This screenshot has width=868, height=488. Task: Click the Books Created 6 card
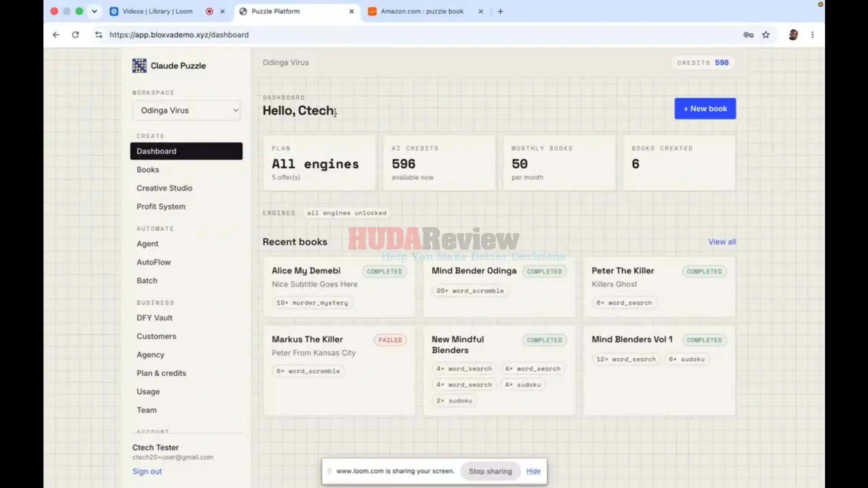pyautogui.click(x=679, y=163)
